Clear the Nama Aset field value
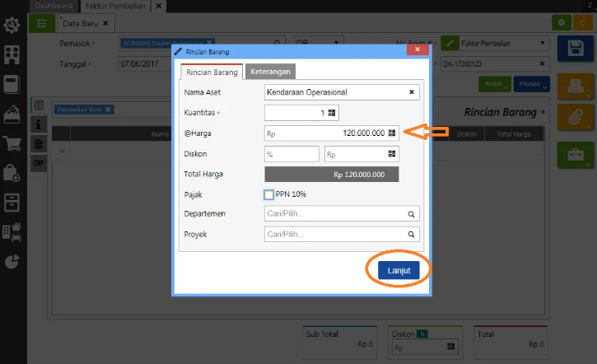The image size is (597, 364). 412,92
